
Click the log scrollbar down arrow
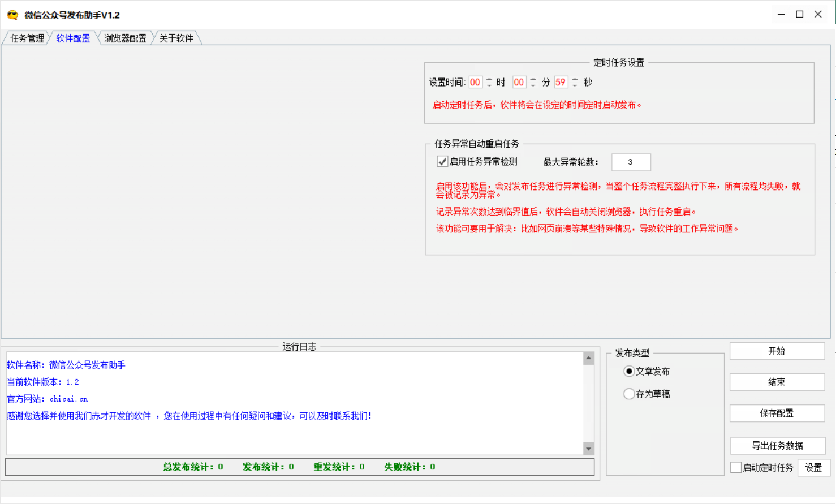point(589,449)
